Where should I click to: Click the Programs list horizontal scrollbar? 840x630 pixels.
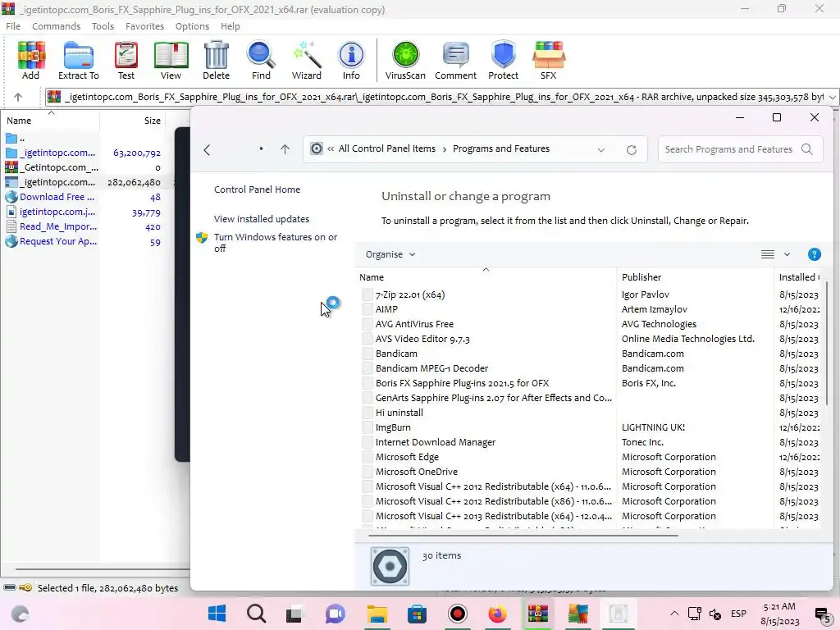pyautogui.click(x=523, y=535)
